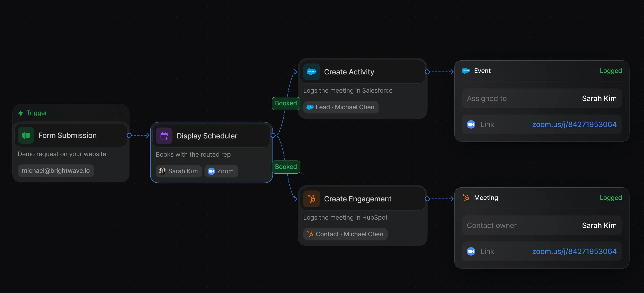Click the Contact owner Sarah Kim row

click(542, 225)
